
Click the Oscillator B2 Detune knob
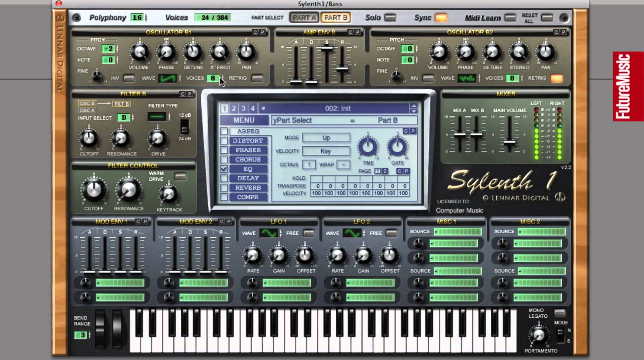click(x=492, y=52)
